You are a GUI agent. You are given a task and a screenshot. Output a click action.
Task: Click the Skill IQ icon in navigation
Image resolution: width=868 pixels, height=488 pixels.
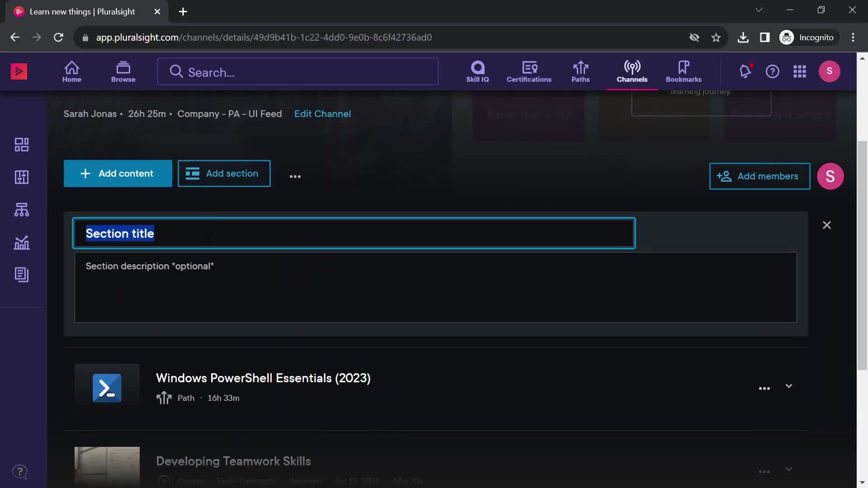(476, 71)
